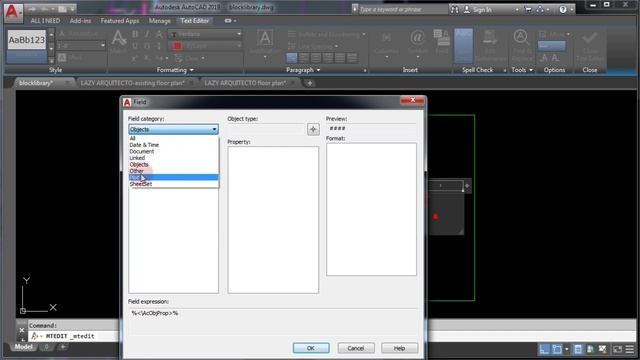Toggle Italic in Formatting panel
Screen dimensions: 640x360
[x=147, y=34]
